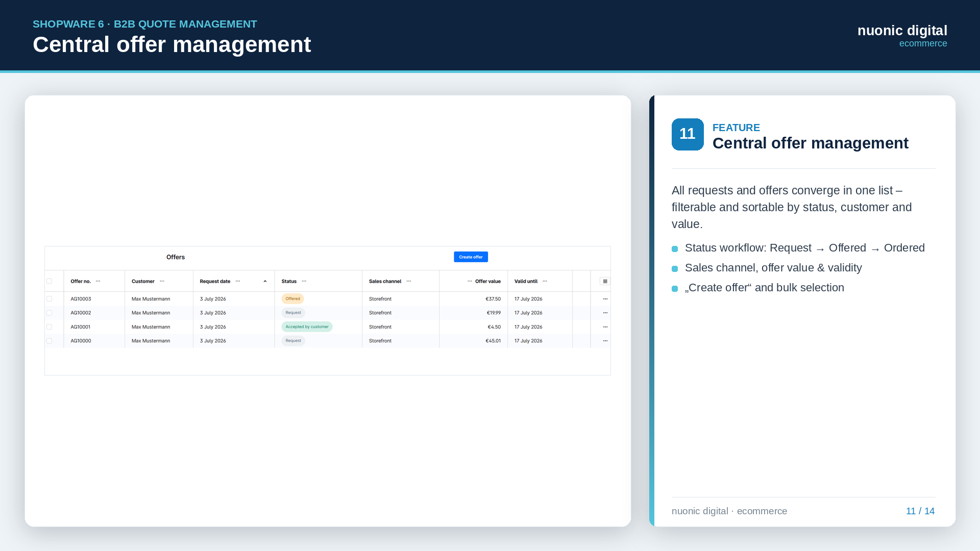Open row actions menu for AG10000
Screen dimensions: 980x551
tap(605, 341)
